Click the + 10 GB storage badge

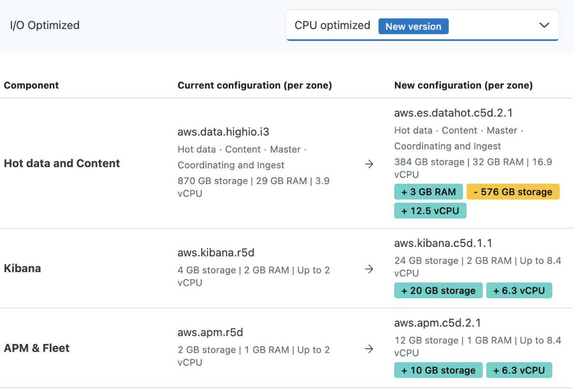pos(438,370)
